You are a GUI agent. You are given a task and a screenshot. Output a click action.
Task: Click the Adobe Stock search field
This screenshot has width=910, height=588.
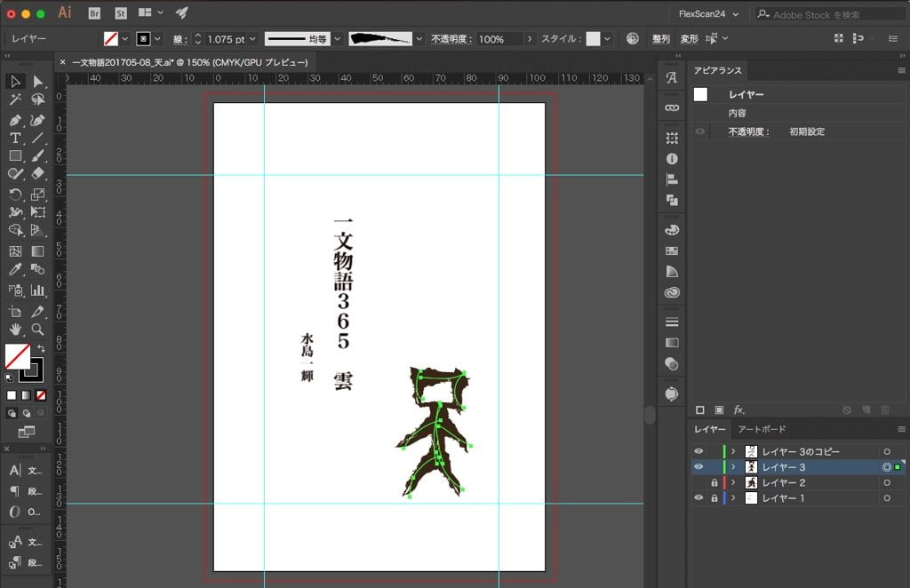pos(831,14)
